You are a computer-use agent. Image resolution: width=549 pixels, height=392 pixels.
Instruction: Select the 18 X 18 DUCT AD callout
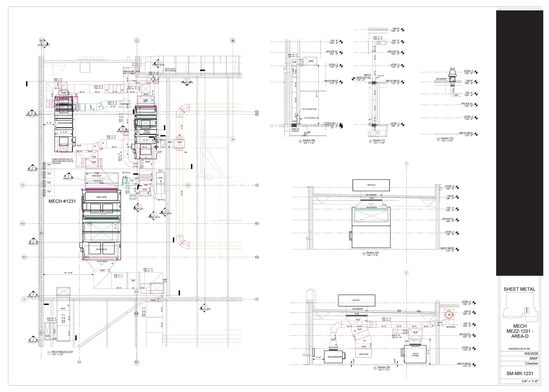tap(309, 109)
